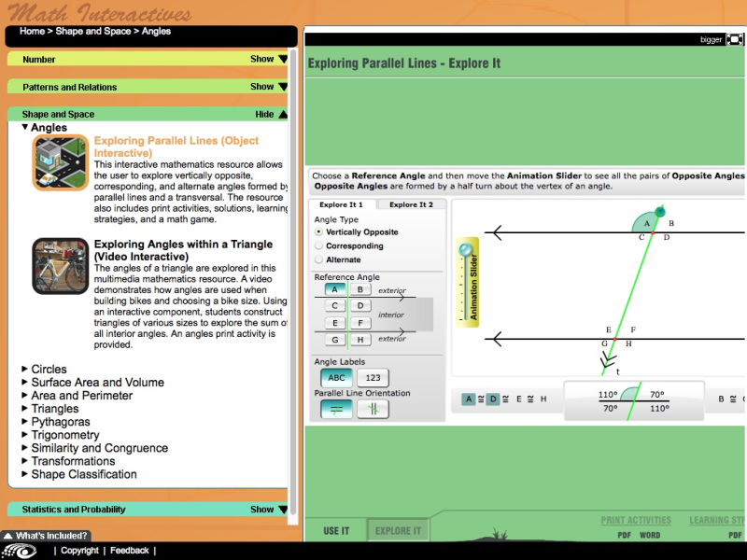Click the Animation Slider knob

click(x=465, y=249)
